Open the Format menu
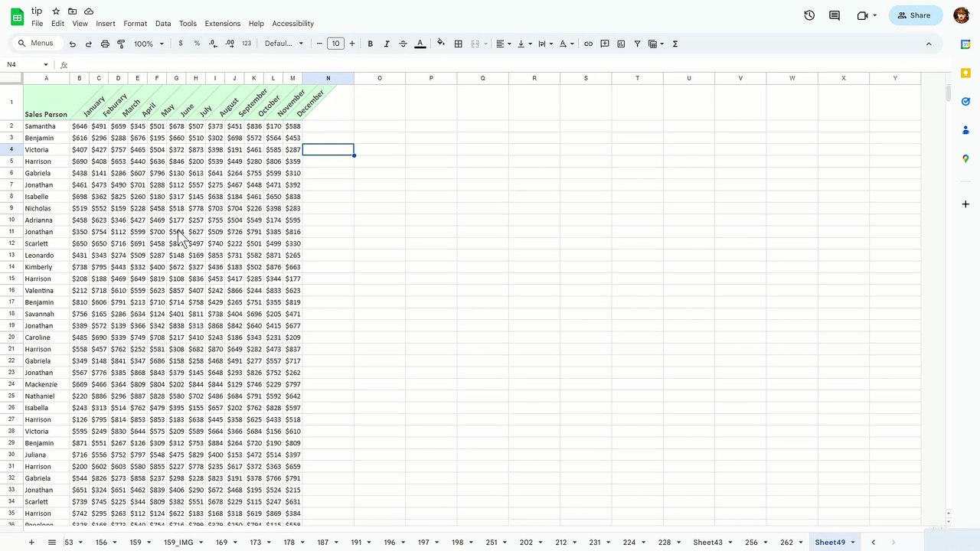Image resolution: width=980 pixels, height=551 pixels. coord(135,24)
